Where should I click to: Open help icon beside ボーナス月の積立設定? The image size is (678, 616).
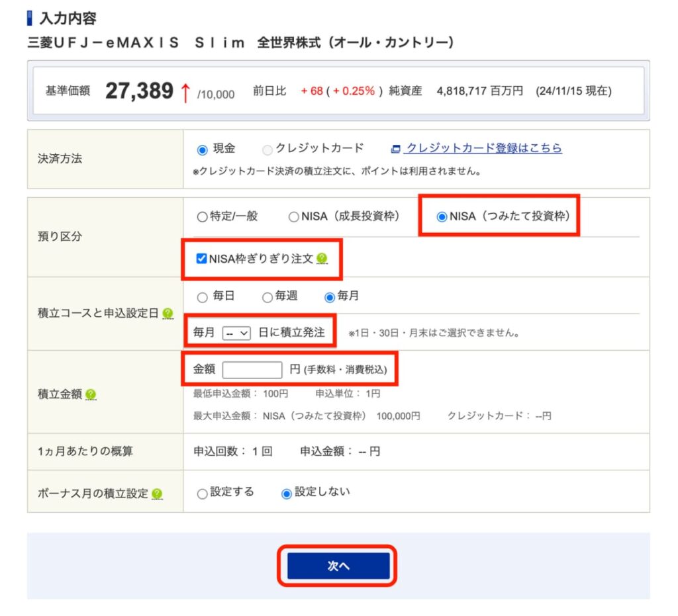158,494
